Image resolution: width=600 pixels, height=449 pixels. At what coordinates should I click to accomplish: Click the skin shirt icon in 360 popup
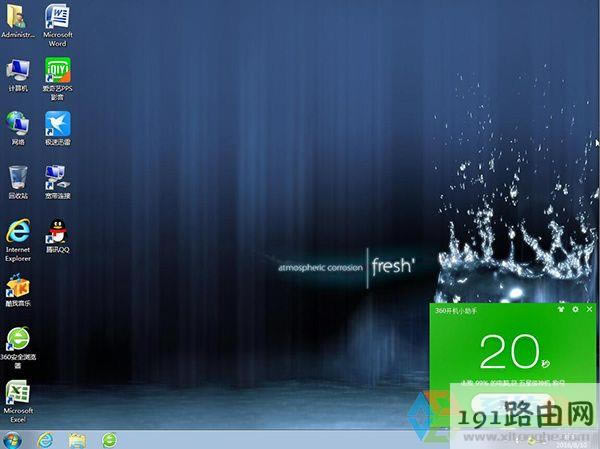pos(559,310)
